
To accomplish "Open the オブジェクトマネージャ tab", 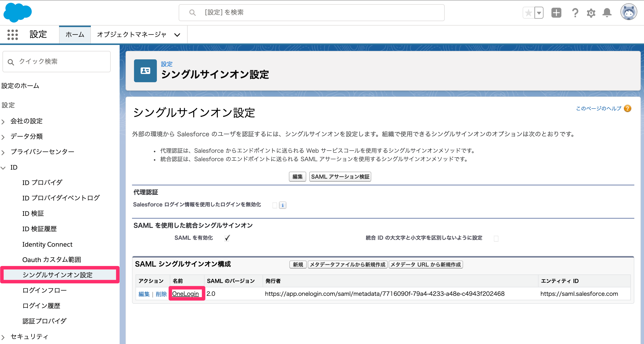I will pos(132,35).
